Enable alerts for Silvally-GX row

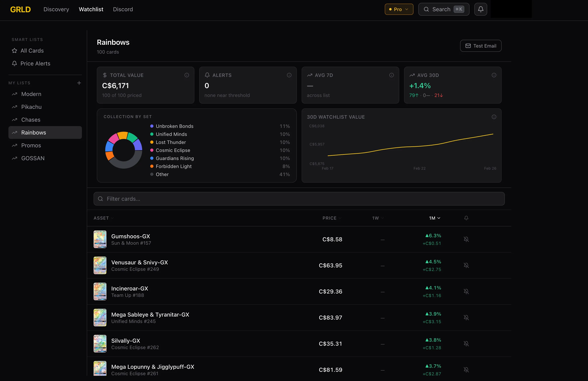coord(466,343)
